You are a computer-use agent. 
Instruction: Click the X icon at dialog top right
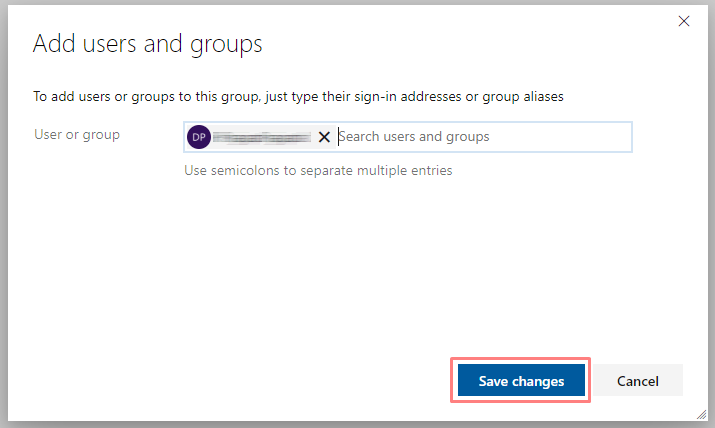click(x=684, y=21)
